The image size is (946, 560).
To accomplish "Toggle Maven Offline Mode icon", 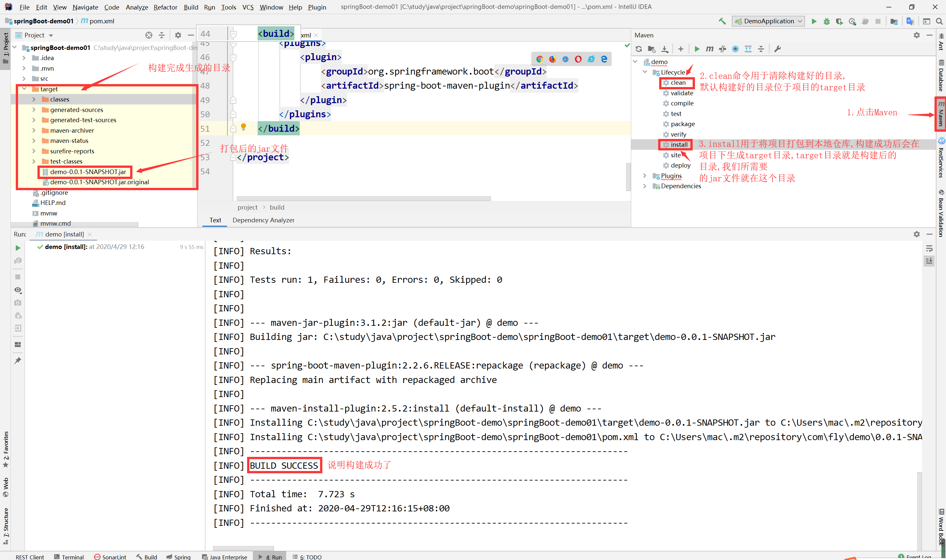I will pos(722,49).
